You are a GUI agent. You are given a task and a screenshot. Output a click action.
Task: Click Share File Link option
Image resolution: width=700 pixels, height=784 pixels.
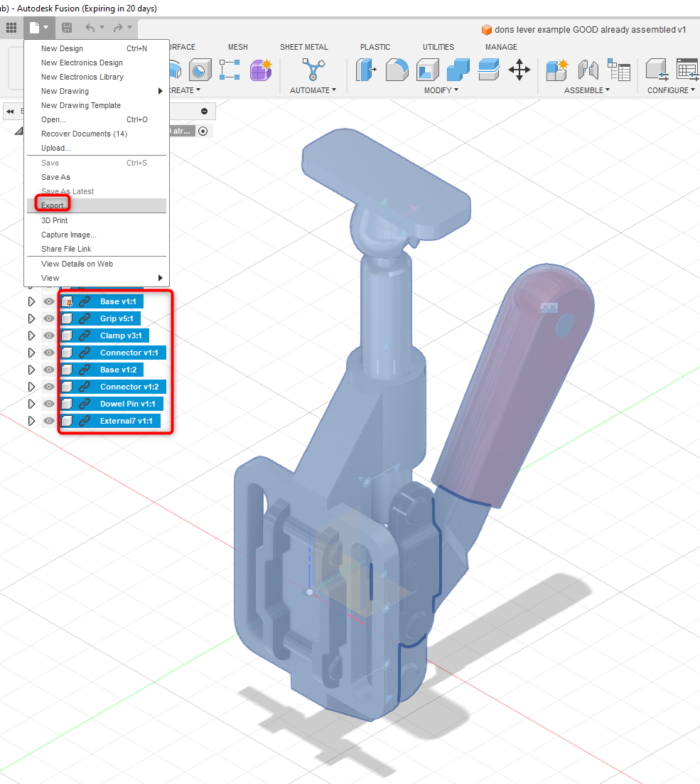(x=68, y=249)
